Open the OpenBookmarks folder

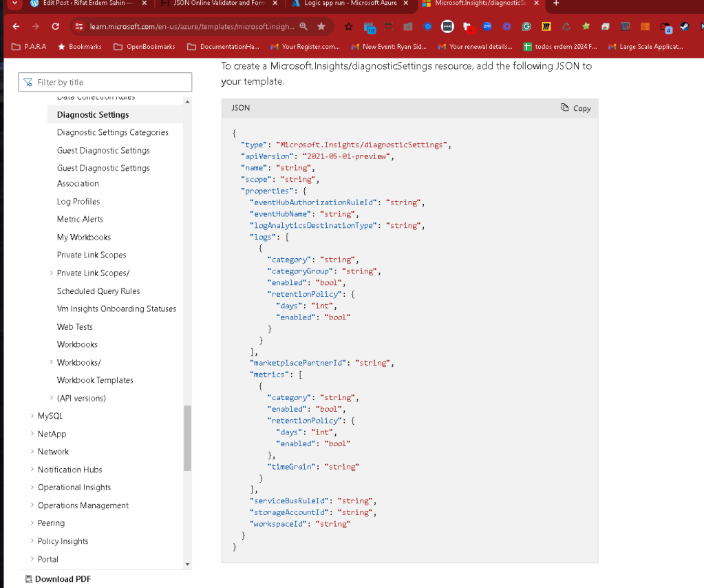(144, 46)
